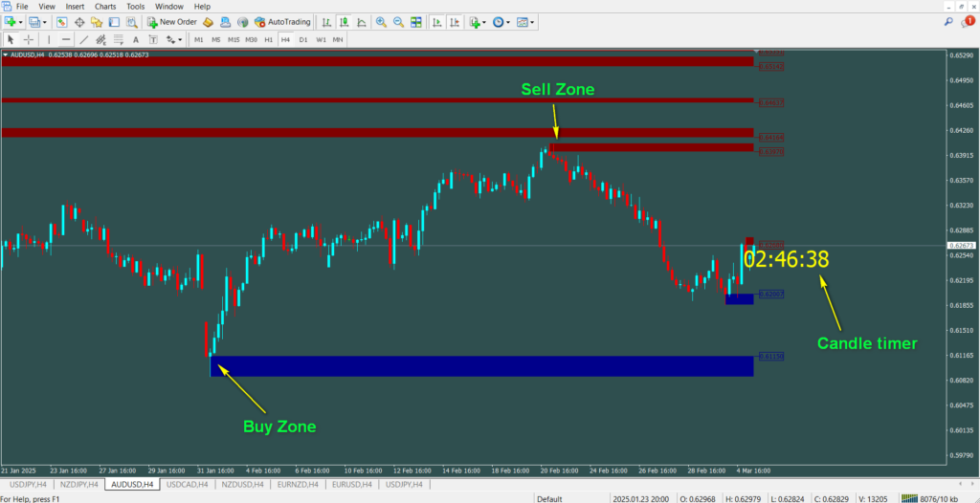
Task: Toggle chart auto scroll icon
Action: pos(436,23)
